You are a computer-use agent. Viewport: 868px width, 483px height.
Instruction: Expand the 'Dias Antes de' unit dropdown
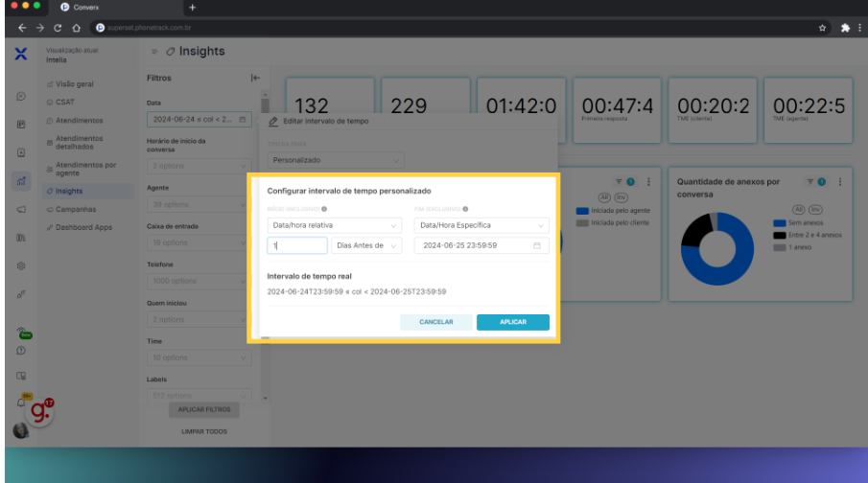tap(365, 246)
